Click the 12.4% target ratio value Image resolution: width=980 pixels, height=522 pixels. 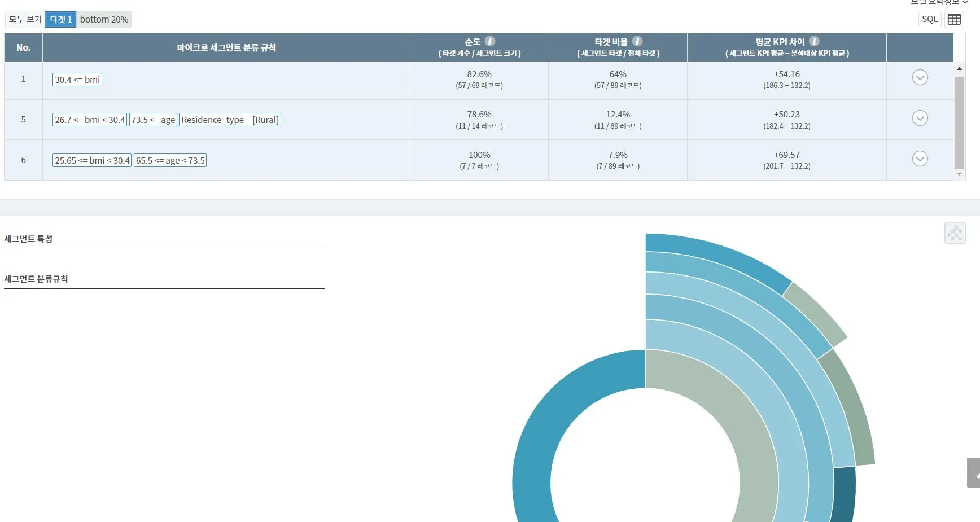618,114
